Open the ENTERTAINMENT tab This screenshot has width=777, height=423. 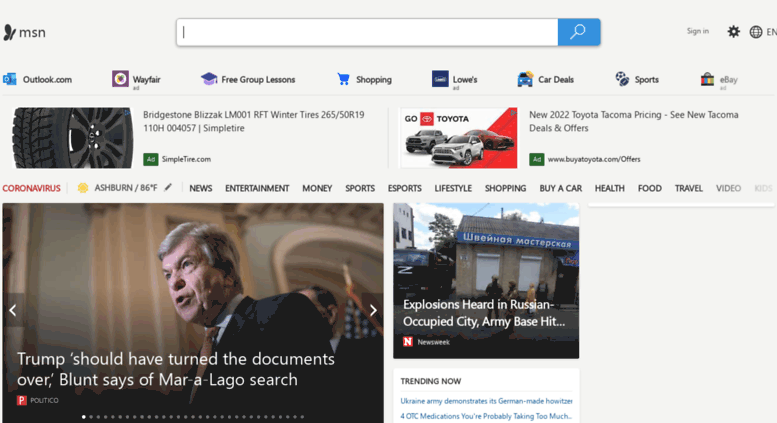click(257, 188)
